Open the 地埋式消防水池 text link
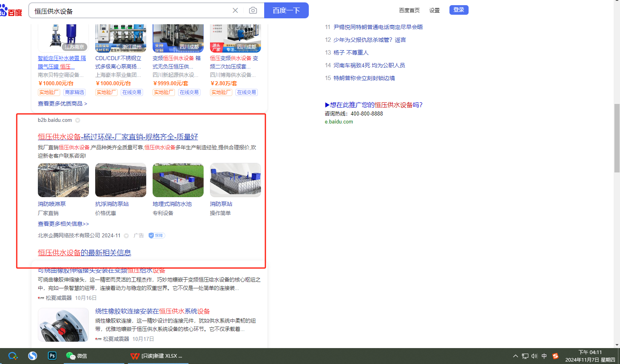 [172, 204]
